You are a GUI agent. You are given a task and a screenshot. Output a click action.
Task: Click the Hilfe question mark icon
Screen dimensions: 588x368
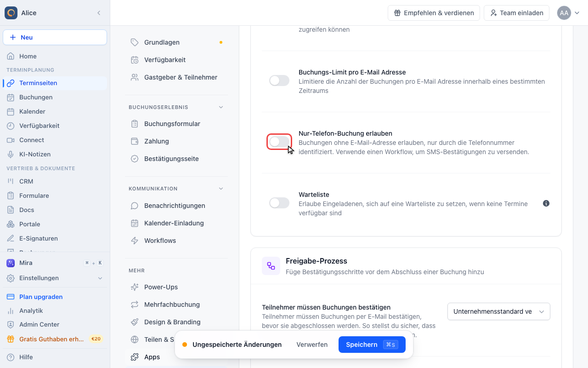(11, 357)
